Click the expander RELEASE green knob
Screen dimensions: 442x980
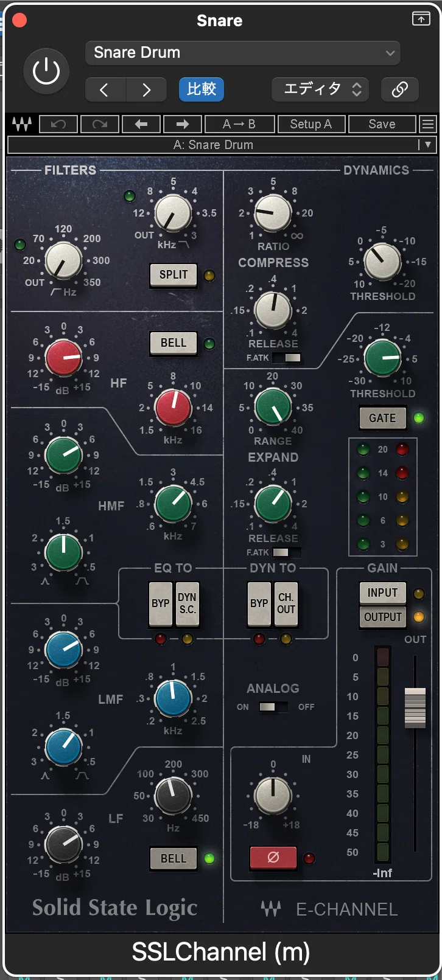point(273,504)
